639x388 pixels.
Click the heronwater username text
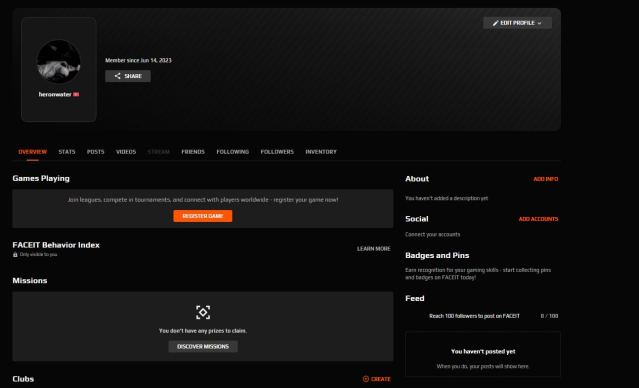[55, 95]
